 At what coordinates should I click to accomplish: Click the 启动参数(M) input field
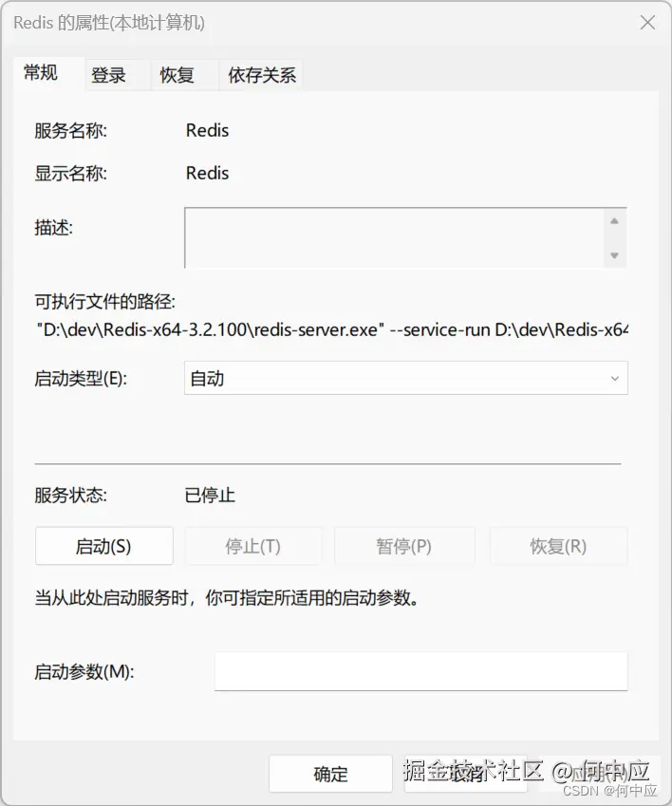pyautogui.click(x=420, y=671)
